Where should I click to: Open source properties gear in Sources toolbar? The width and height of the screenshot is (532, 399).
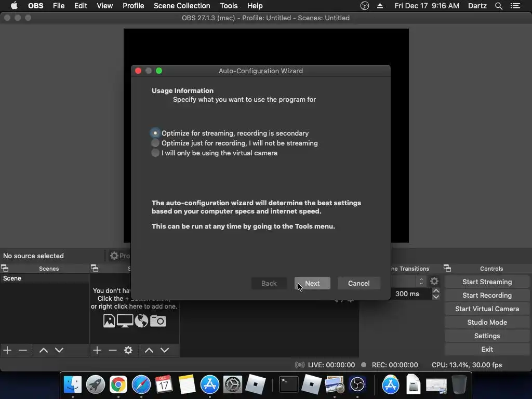tap(128, 350)
